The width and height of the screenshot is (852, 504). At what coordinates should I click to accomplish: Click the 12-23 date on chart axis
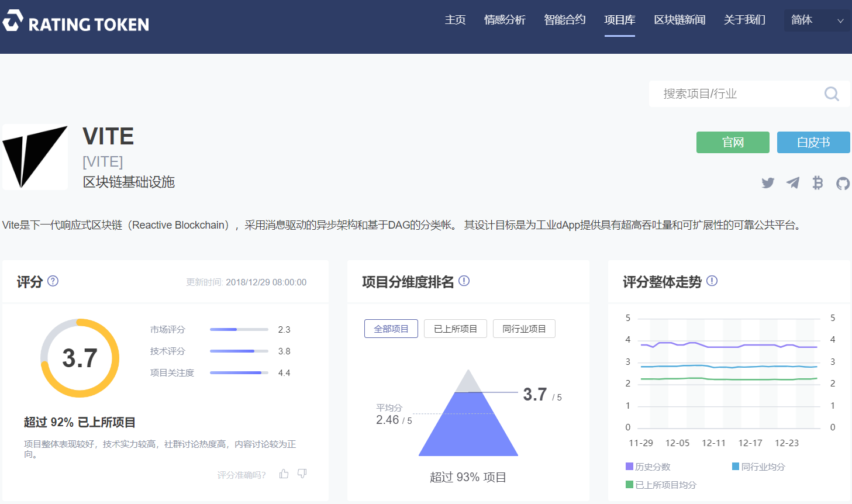click(x=787, y=443)
